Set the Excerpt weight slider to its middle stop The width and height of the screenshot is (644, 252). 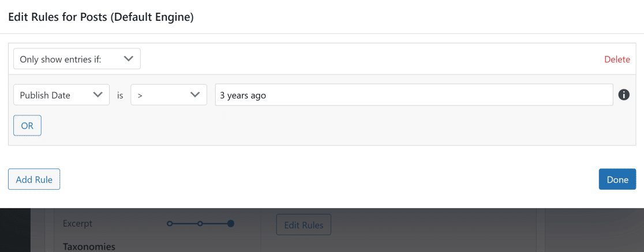click(x=200, y=224)
